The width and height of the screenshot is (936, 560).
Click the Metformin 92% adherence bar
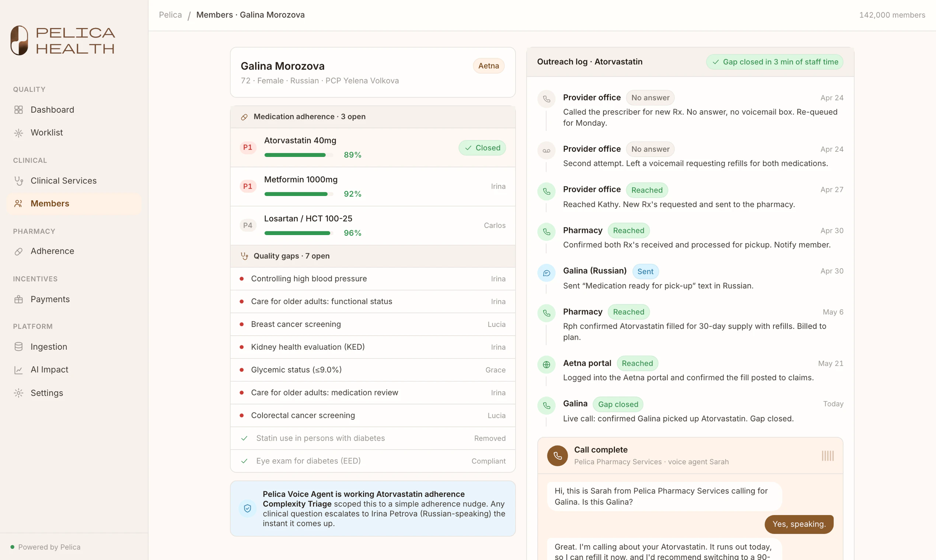298,194
